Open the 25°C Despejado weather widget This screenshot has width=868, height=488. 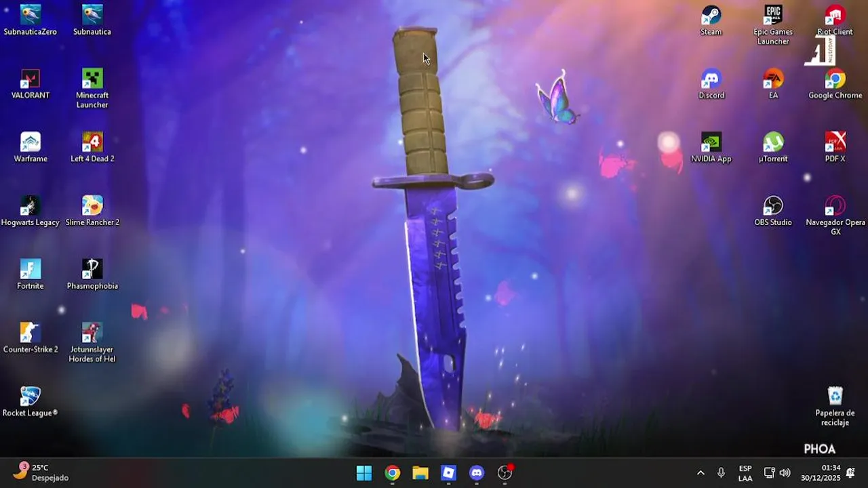tap(41, 472)
